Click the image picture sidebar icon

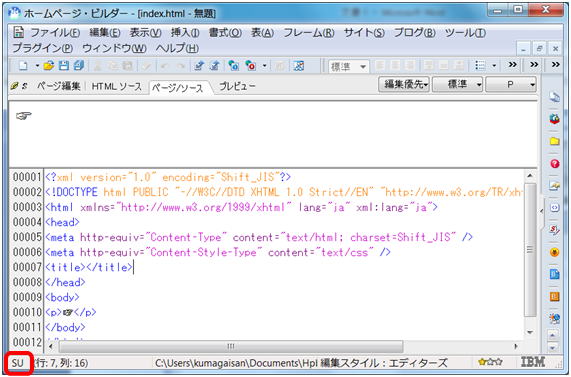[x=554, y=186]
